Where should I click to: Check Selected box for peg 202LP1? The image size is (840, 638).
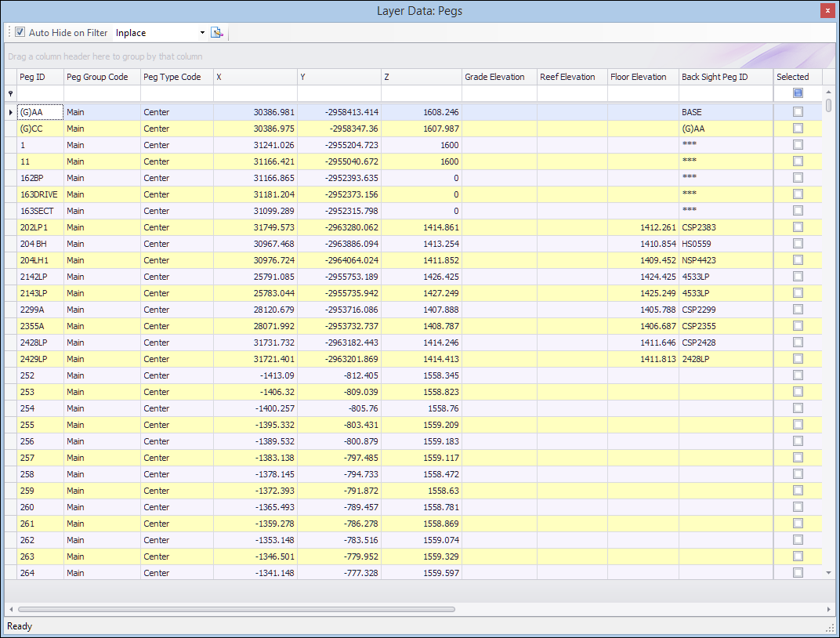click(x=798, y=227)
